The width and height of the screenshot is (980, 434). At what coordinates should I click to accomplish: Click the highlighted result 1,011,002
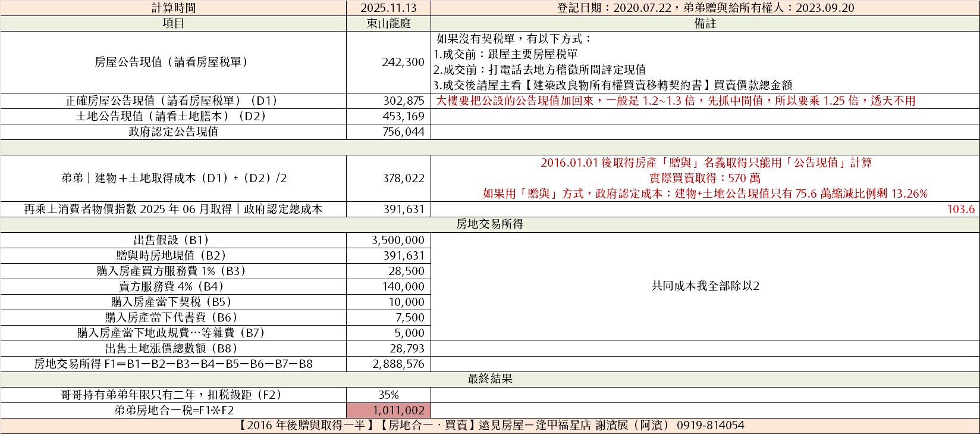click(388, 410)
